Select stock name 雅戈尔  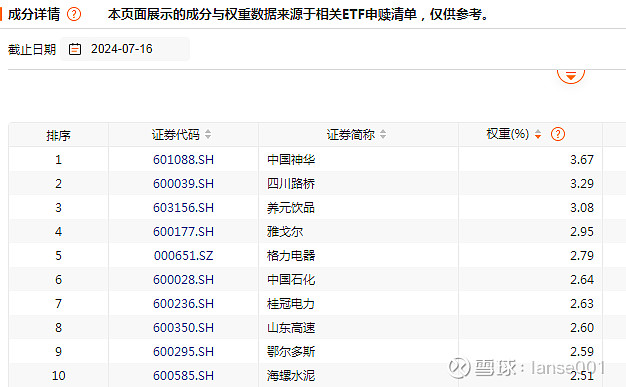[285, 232]
